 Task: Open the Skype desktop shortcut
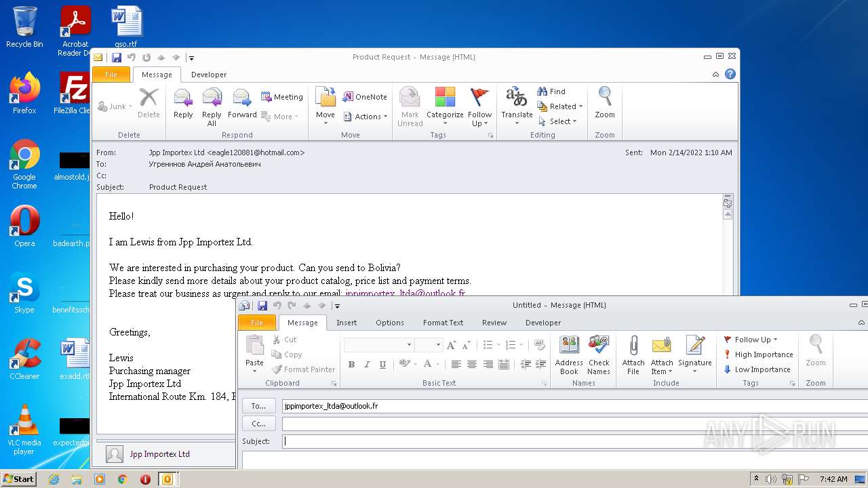coord(24,293)
